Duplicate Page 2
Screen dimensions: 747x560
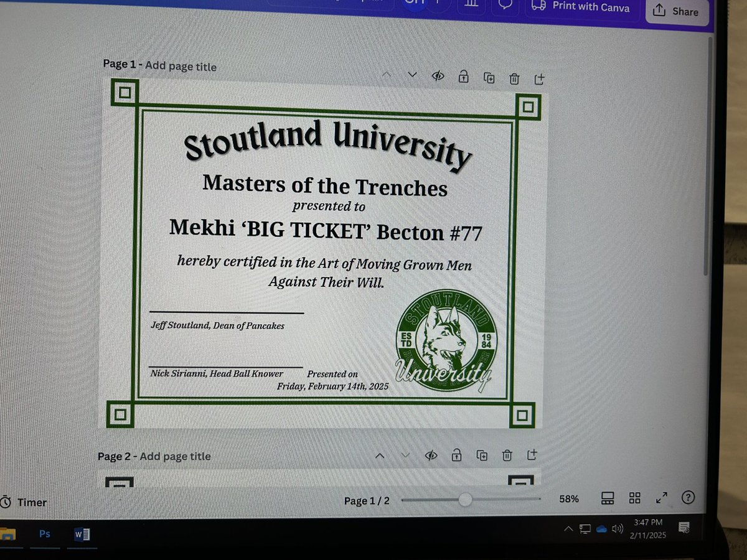(x=482, y=455)
